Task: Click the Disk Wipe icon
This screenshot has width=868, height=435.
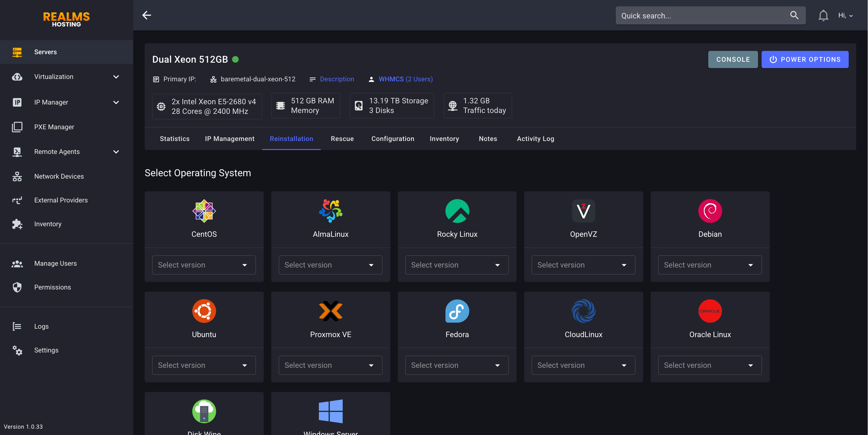Action: [x=204, y=411]
